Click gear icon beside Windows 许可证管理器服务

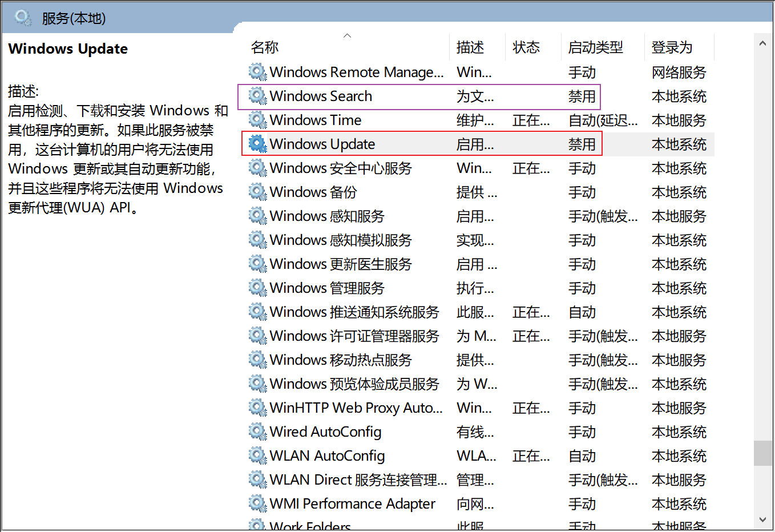click(257, 336)
